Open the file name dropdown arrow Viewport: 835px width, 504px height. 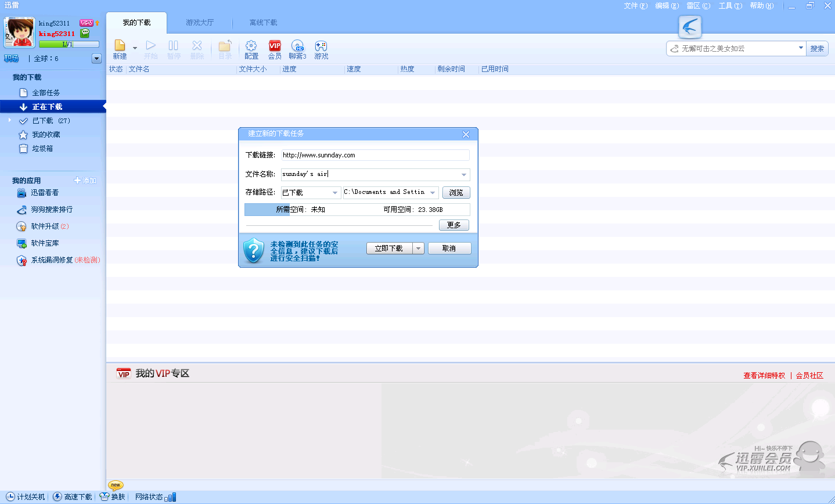(464, 174)
